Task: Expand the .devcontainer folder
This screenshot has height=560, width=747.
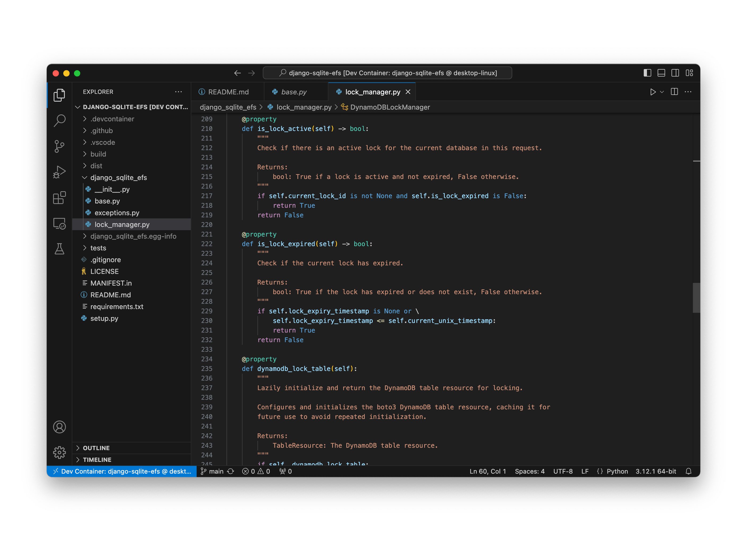Action: 132,119
